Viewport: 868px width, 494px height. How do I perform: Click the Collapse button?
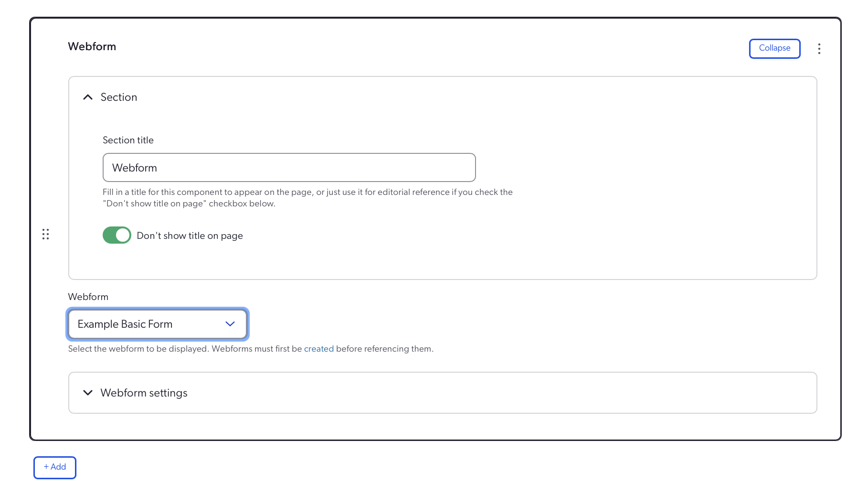tap(774, 48)
